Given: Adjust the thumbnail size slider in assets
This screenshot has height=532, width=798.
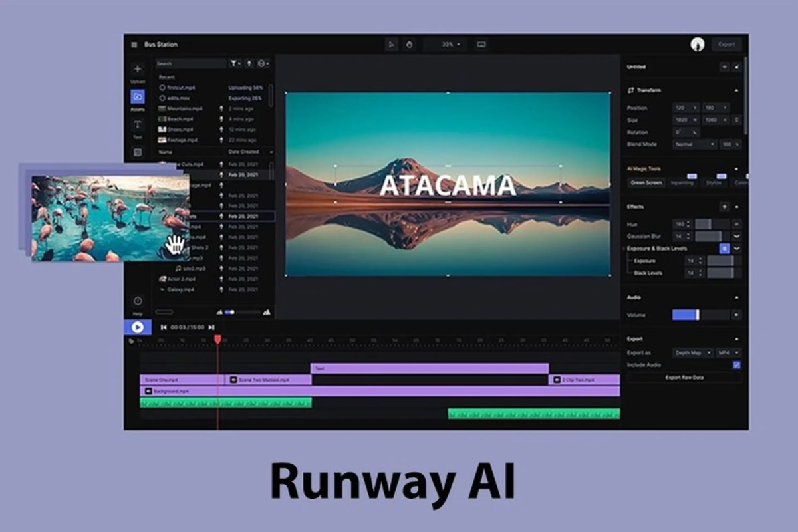Looking at the screenshot, I should [x=243, y=312].
